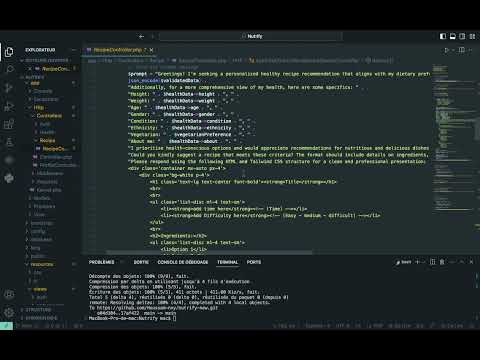This screenshot has height=360, width=480.
Task: Open the Extensions view
Action: click(9, 124)
